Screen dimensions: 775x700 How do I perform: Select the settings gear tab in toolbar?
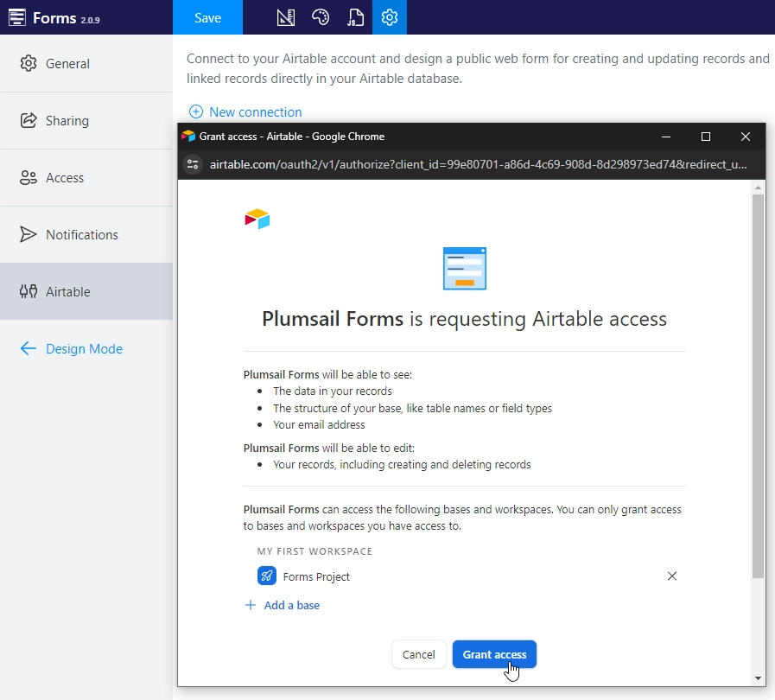pos(390,17)
